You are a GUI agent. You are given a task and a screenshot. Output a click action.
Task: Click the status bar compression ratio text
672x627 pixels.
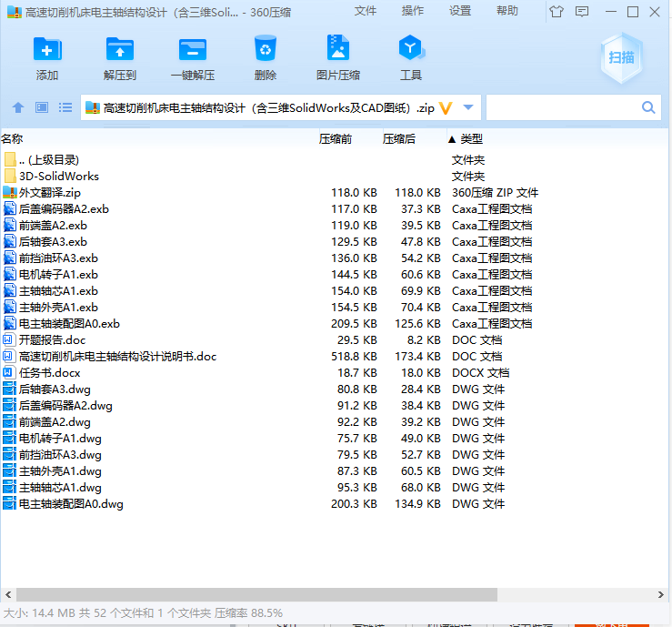click(x=248, y=613)
